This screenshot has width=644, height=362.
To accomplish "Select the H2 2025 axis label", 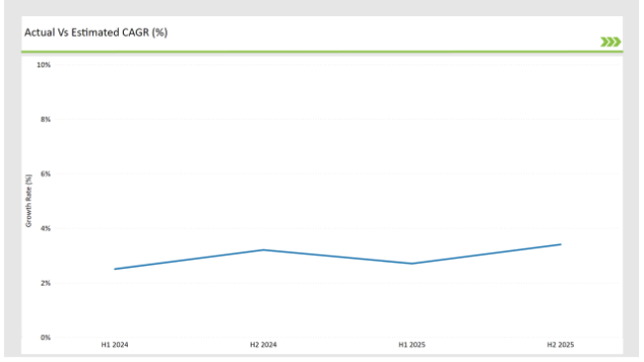I will click(561, 345).
